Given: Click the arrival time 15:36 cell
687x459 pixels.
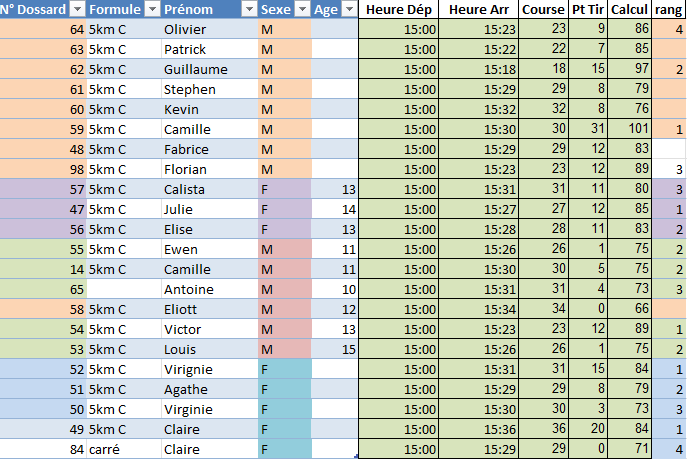Looking at the screenshot, I should pos(478,429).
